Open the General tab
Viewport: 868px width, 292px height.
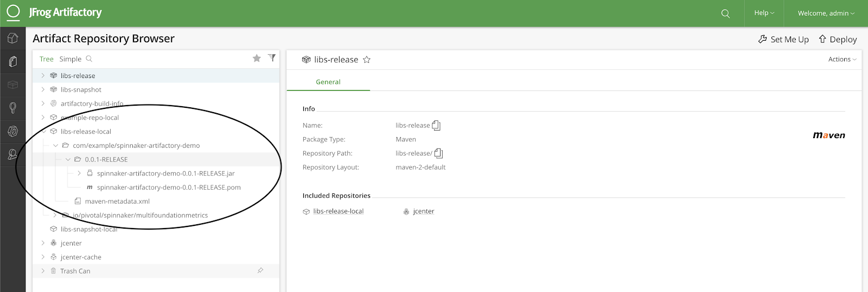coord(328,82)
